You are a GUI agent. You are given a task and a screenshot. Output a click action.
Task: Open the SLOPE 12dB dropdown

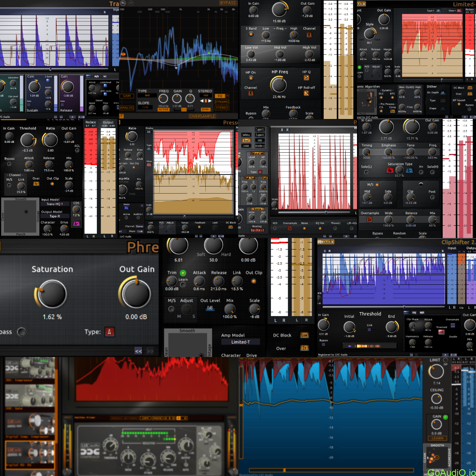pos(146,107)
